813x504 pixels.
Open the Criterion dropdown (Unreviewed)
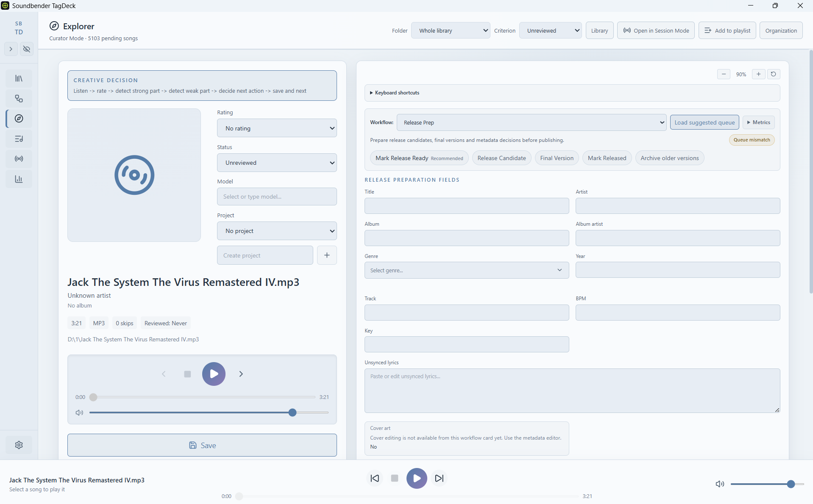[x=550, y=30]
